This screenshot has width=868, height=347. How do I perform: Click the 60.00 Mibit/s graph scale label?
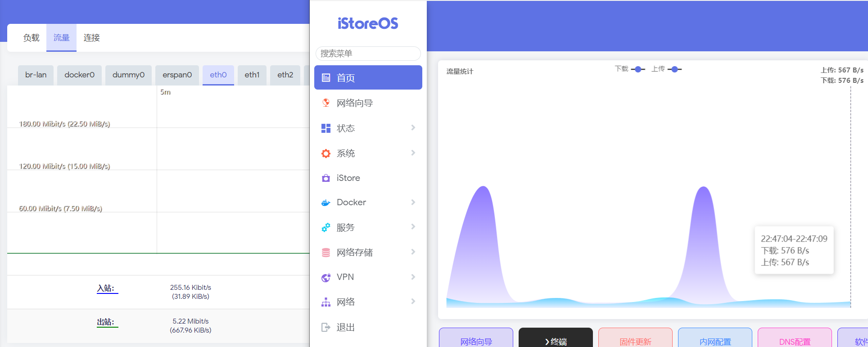tap(60, 208)
